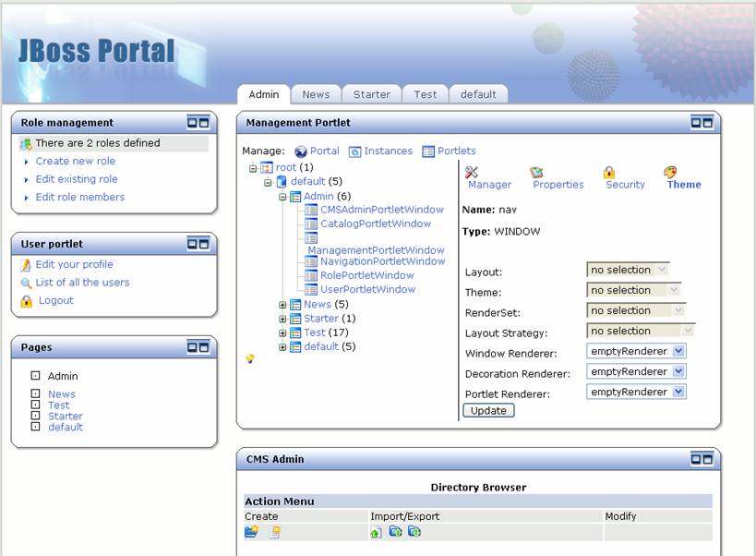Maximize the Pages portlet
The height and width of the screenshot is (556, 756).
(x=204, y=346)
